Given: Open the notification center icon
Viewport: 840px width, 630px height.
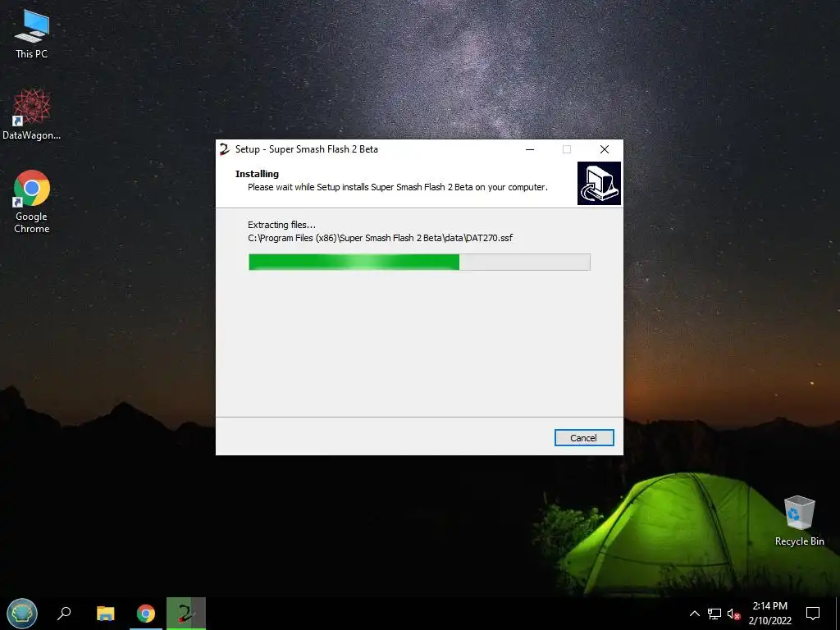Looking at the screenshot, I should 813,614.
